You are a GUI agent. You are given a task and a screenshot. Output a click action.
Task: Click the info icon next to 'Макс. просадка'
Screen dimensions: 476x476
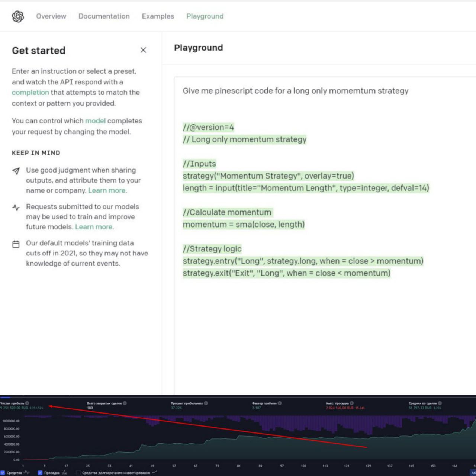tap(352, 403)
